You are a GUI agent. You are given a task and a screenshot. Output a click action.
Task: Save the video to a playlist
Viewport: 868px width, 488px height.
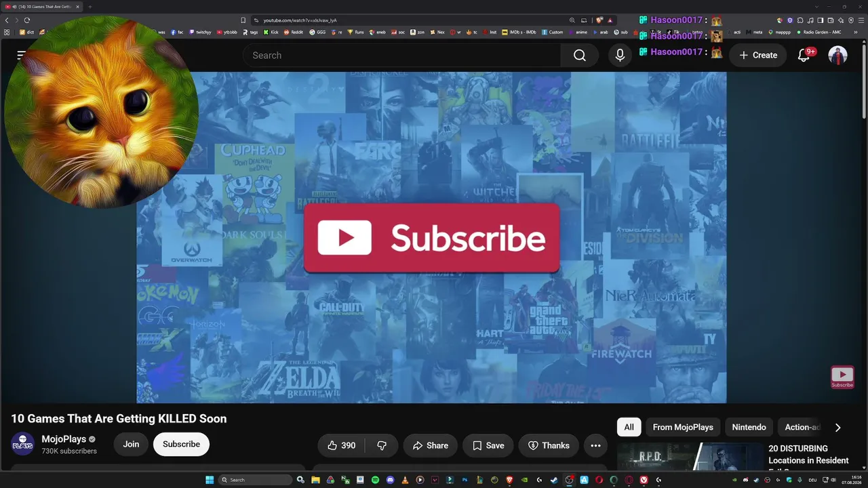[488, 445]
